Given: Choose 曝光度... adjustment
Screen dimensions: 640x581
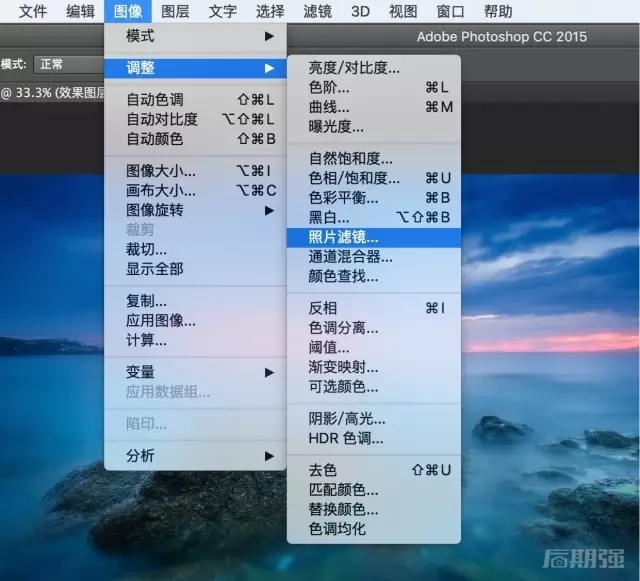Looking at the screenshot, I should (374, 127).
